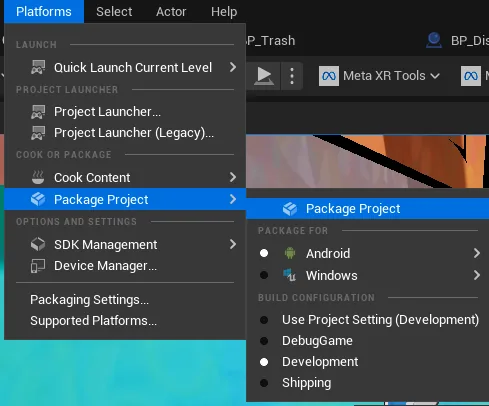Choose Package Project in the submenu
Image resolution: width=489 pixels, height=406 pixels.
(367, 208)
